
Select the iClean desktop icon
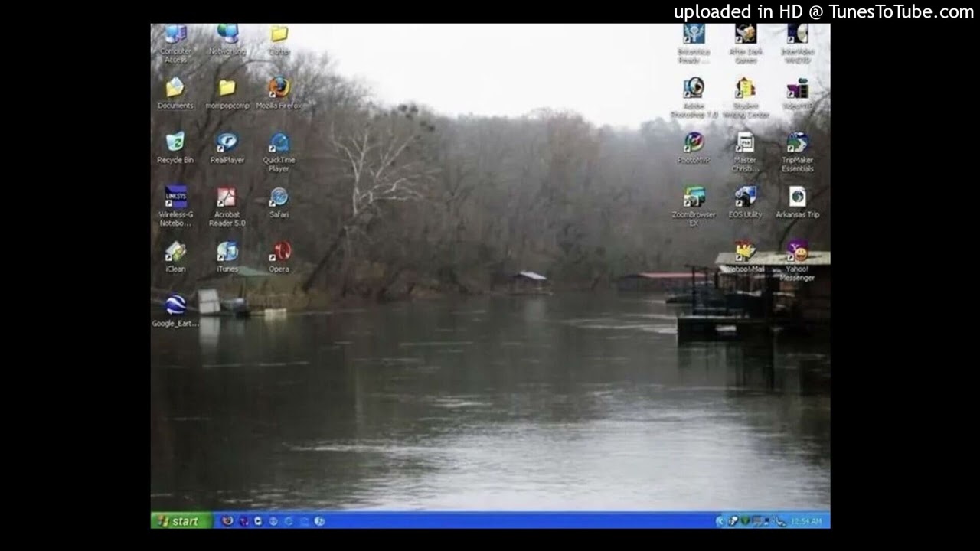click(x=175, y=258)
